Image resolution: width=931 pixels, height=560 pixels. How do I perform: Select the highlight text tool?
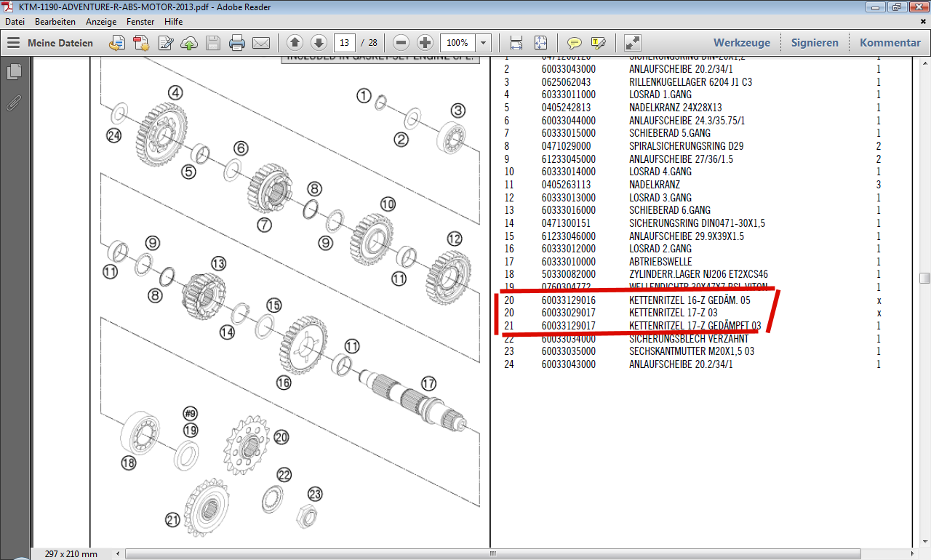(599, 43)
